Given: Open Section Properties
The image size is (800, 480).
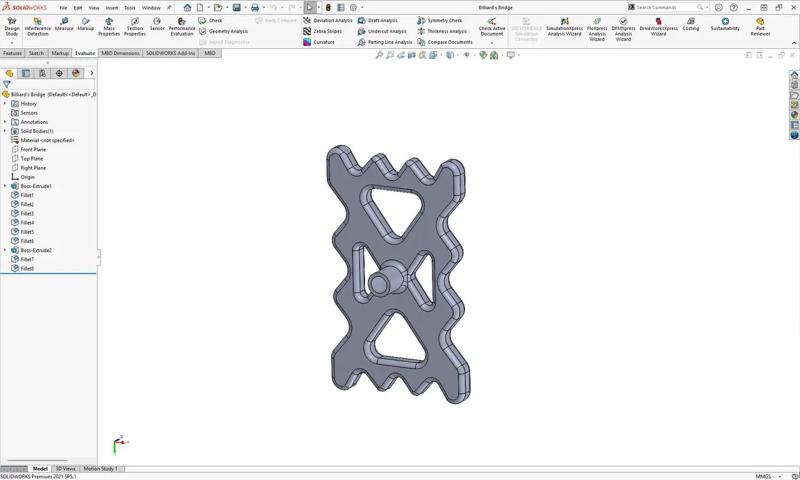Looking at the screenshot, I should point(135,27).
